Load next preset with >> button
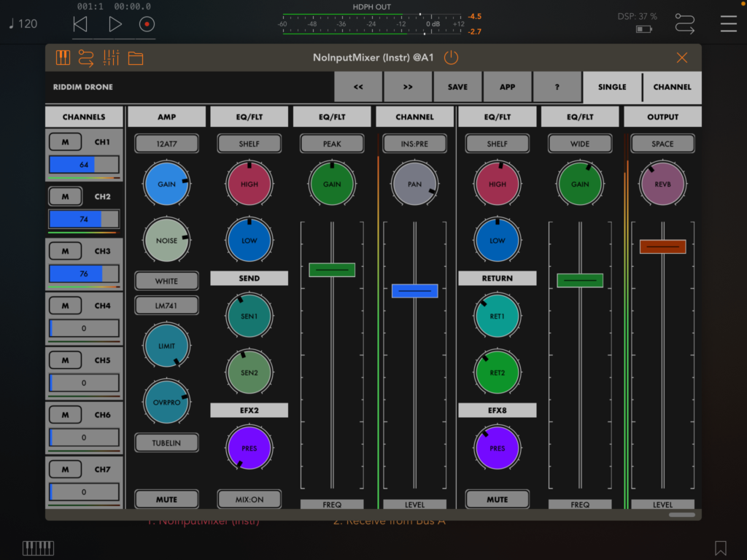 coord(408,87)
